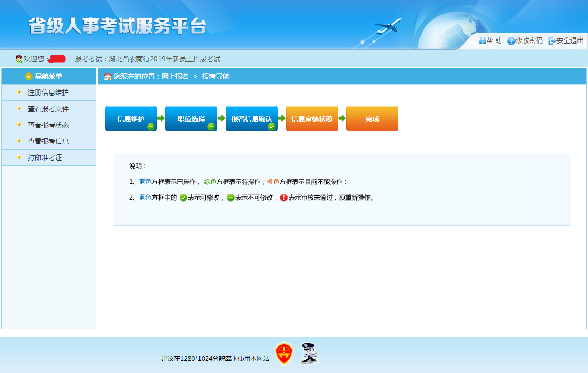Click the safe logout exit icon

point(552,41)
